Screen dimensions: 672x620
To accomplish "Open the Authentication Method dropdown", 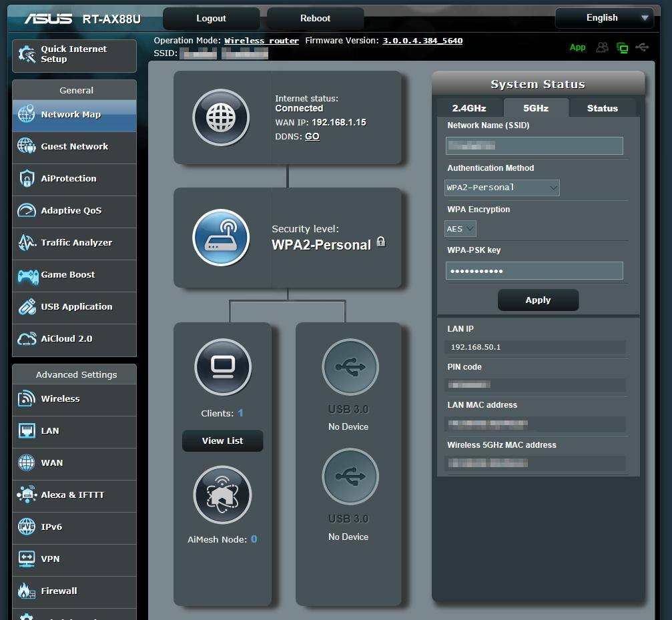I will click(x=502, y=188).
